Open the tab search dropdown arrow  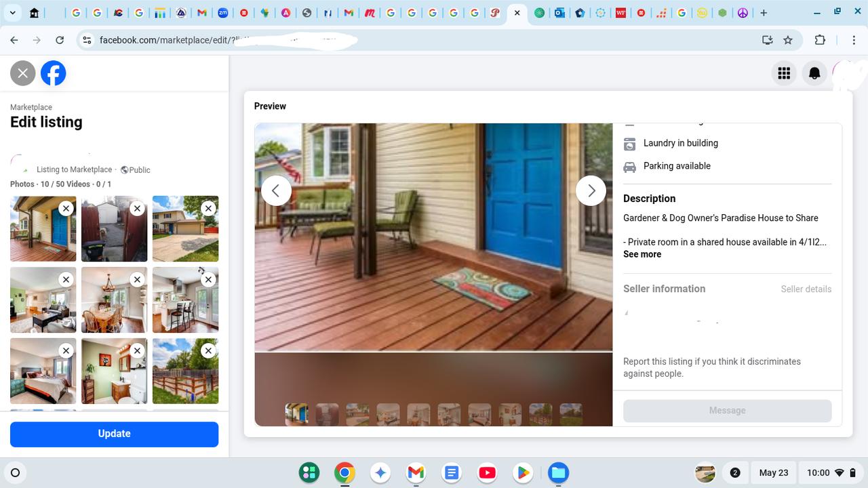[x=12, y=13]
